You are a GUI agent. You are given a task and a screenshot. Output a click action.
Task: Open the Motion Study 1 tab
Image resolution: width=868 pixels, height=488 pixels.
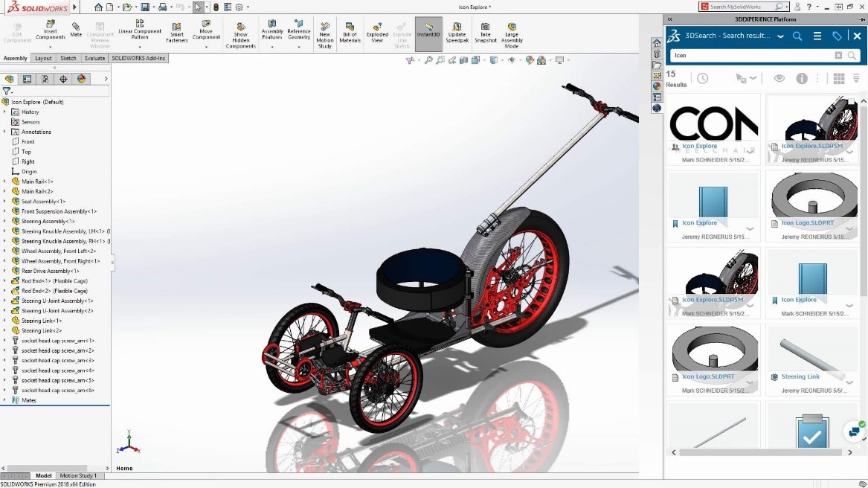click(78, 475)
